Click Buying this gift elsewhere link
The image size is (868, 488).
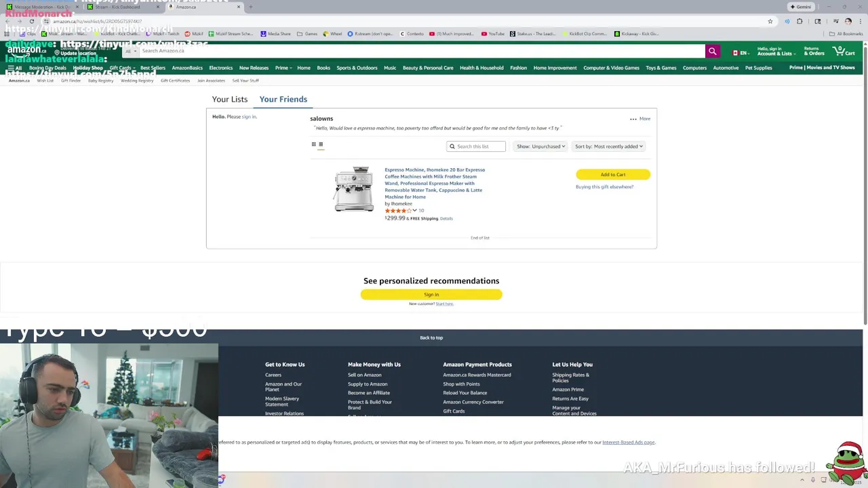[604, 187]
